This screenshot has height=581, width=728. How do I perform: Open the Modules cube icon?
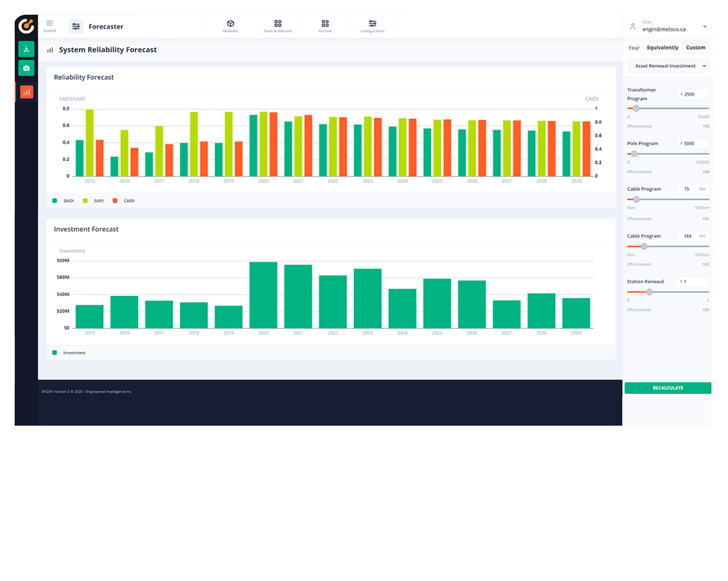click(x=230, y=26)
